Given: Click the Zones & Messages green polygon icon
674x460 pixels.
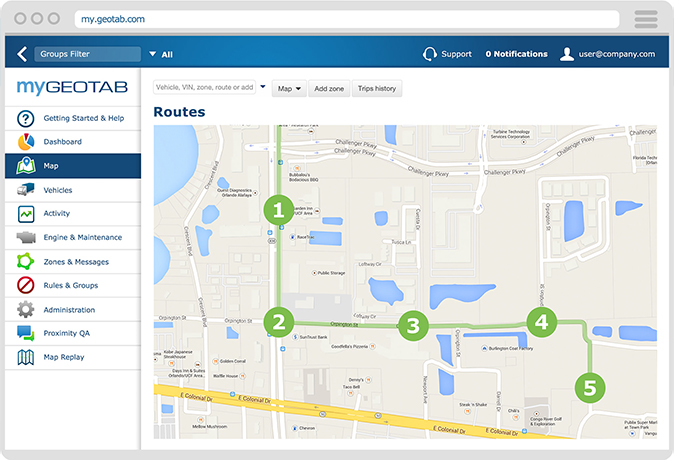Looking at the screenshot, I should coord(25,261).
